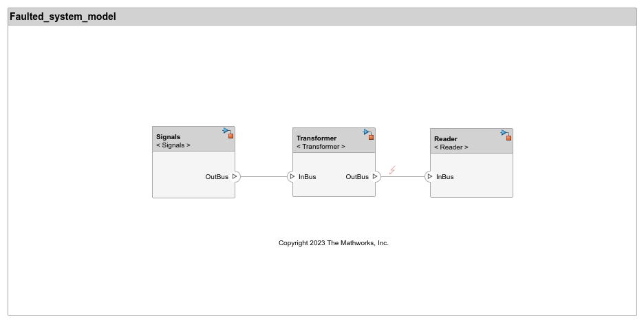Image resolution: width=644 pixels, height=323 pixels.
Task: Select the InBus port arrow on Transformer
Action: click(x=292, y=177)
